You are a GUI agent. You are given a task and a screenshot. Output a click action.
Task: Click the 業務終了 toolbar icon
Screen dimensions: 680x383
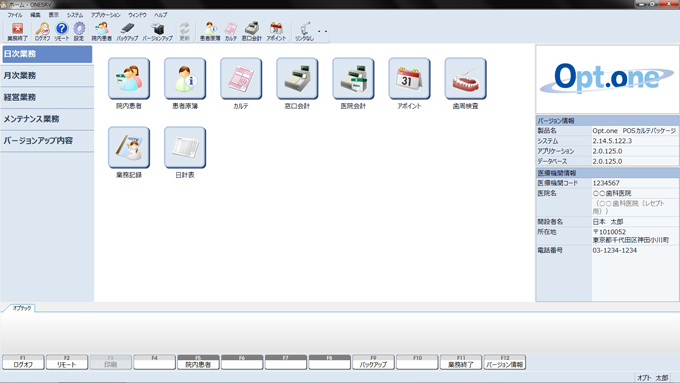pyautogui.click(x=17, y=32)
